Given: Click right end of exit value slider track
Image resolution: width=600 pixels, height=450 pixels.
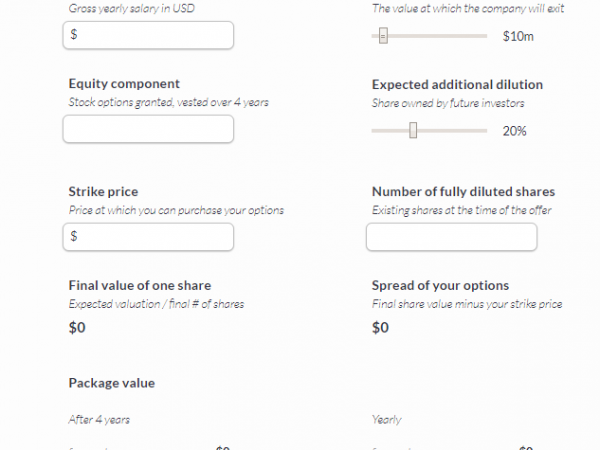Looking at the screenshot, I should [484, 37].
